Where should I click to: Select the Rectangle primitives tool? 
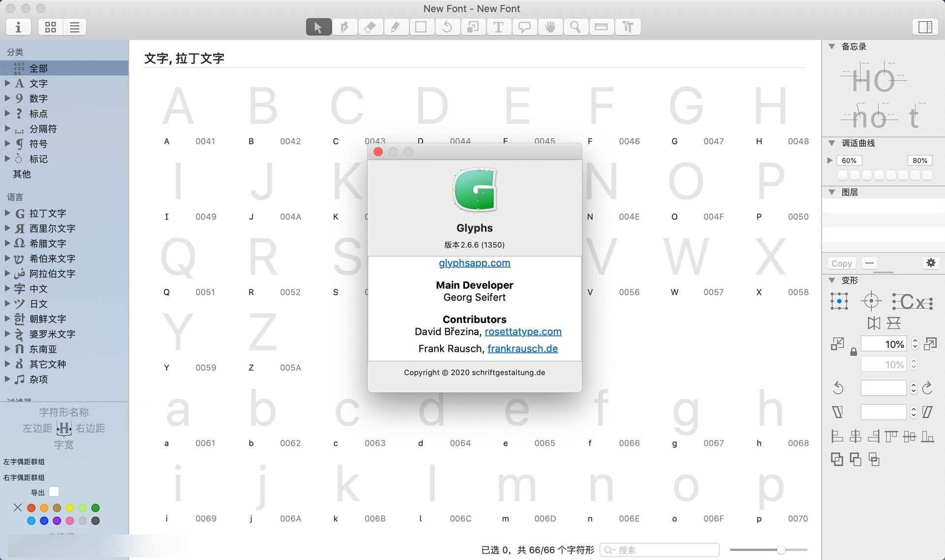pyautogui.click(x=421, y=27)
